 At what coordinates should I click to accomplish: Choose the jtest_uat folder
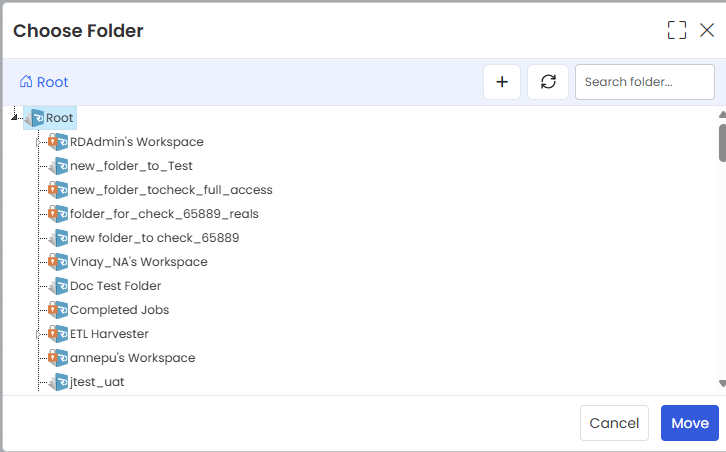pos(97,382)
